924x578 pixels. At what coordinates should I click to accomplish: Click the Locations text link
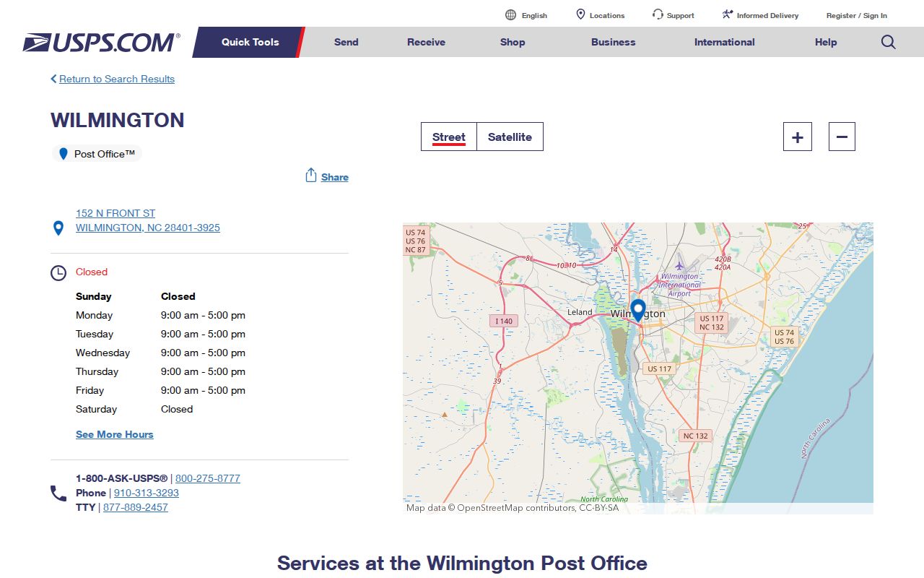607,15
